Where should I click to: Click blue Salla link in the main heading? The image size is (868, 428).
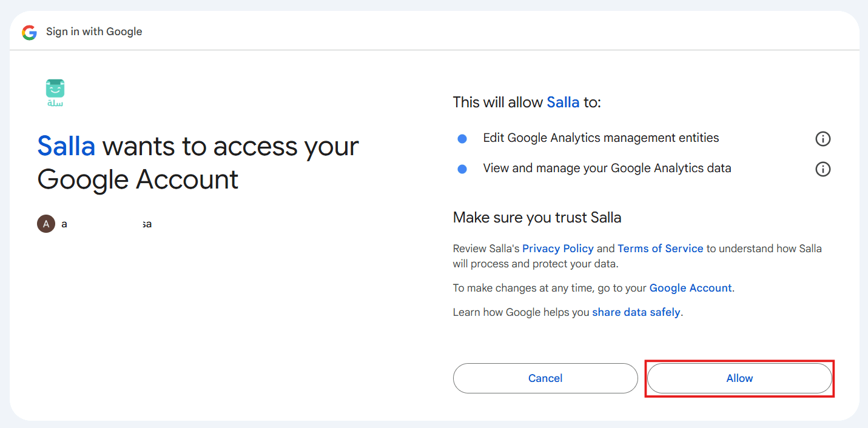pyautogui.click(x=66, y=147)
